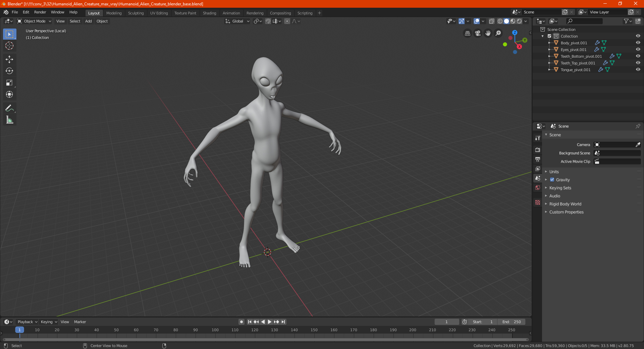The width and height of the screenshot is (644, 349).
Task: Select the Scale tool
Action: coord(9,83)
